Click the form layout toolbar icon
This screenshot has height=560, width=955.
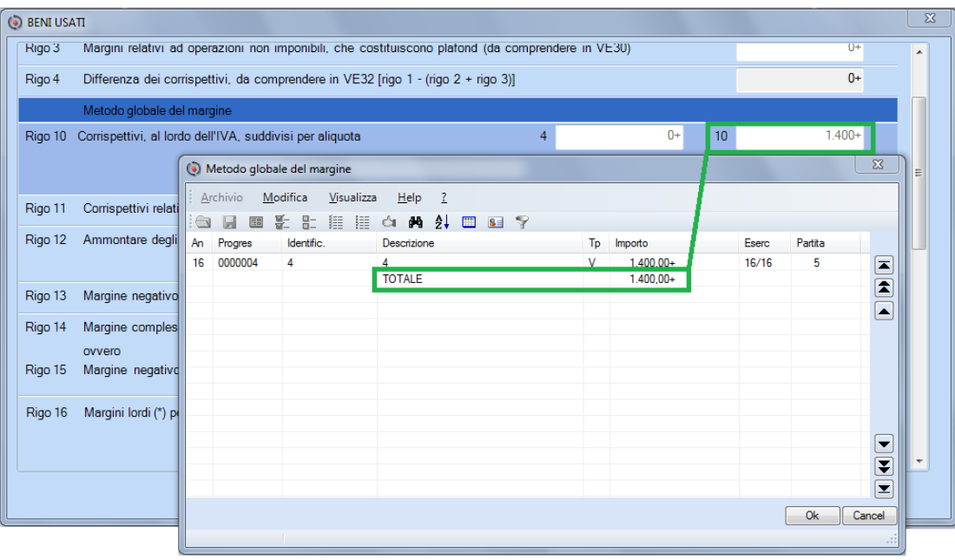(256, 222)
